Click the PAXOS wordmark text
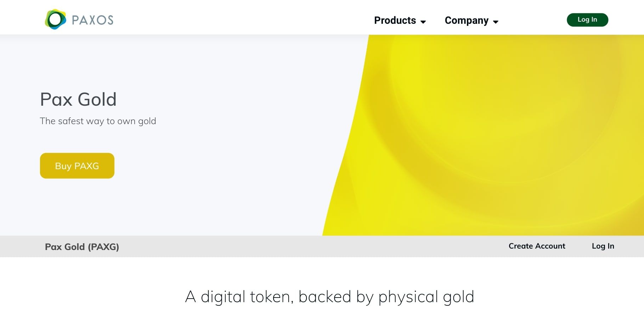The width and height of the screenshot is (644, 311). tap(92, 20)
